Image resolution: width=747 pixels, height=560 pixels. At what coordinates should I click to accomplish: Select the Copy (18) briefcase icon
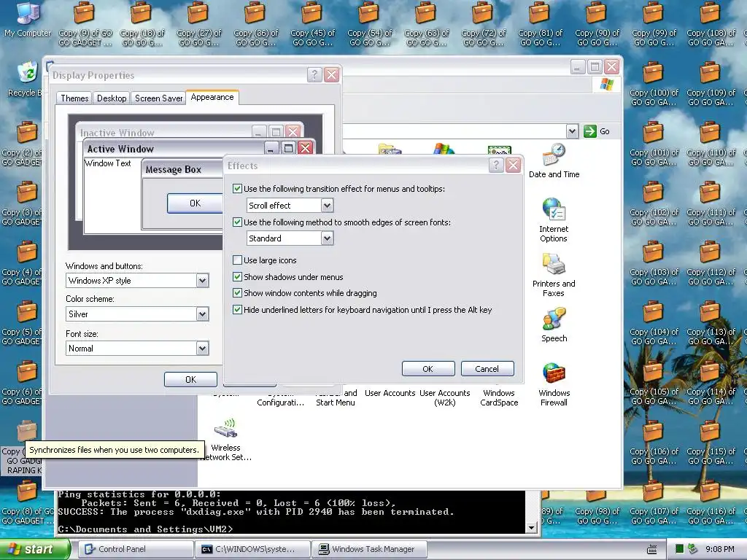(142, 24)
